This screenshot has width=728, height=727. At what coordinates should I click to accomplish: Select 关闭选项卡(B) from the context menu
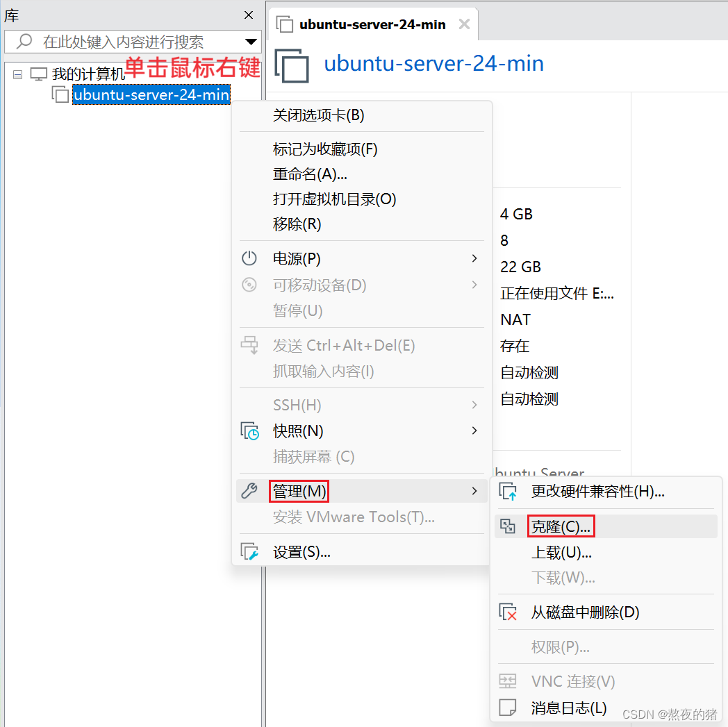click(362, 115)
